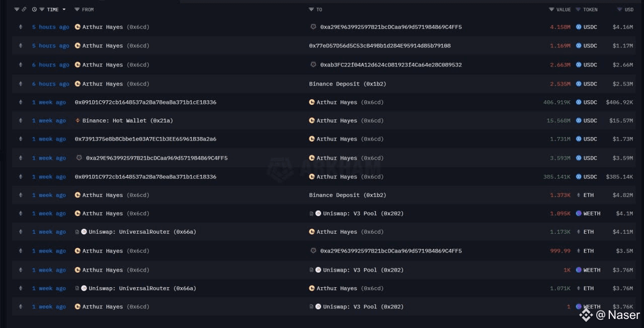Screen dimensions: 644x328
Task: Open the FROM column filter
Action: coord(77,10)
